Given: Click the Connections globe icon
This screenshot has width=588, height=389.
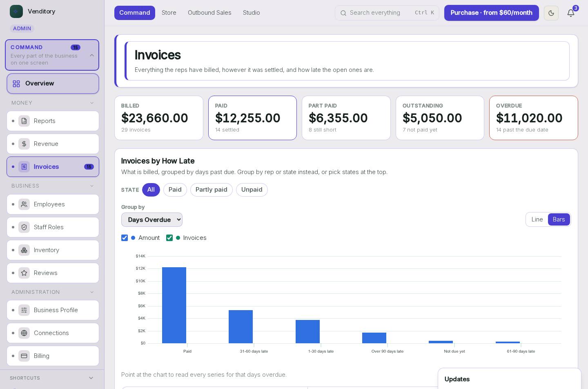Looking at the screenshot, I should [x=24, y=333].
